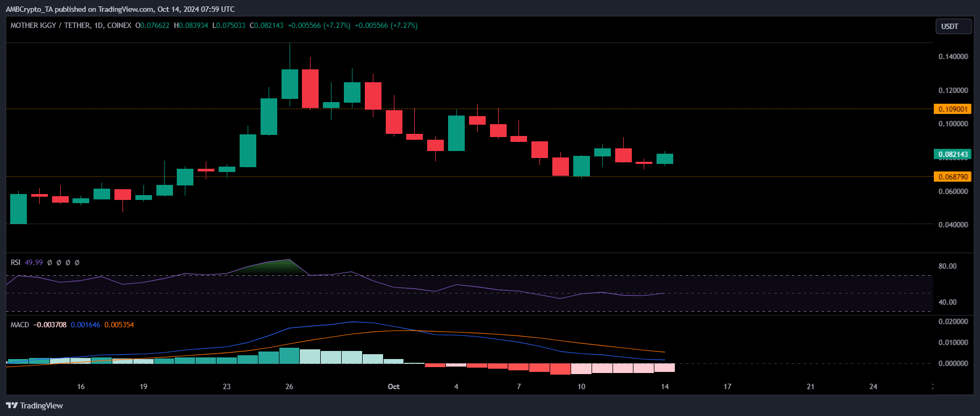980x416 pixels.
Task: Click the 0.040000 price axis label
Action: (953, 225)
